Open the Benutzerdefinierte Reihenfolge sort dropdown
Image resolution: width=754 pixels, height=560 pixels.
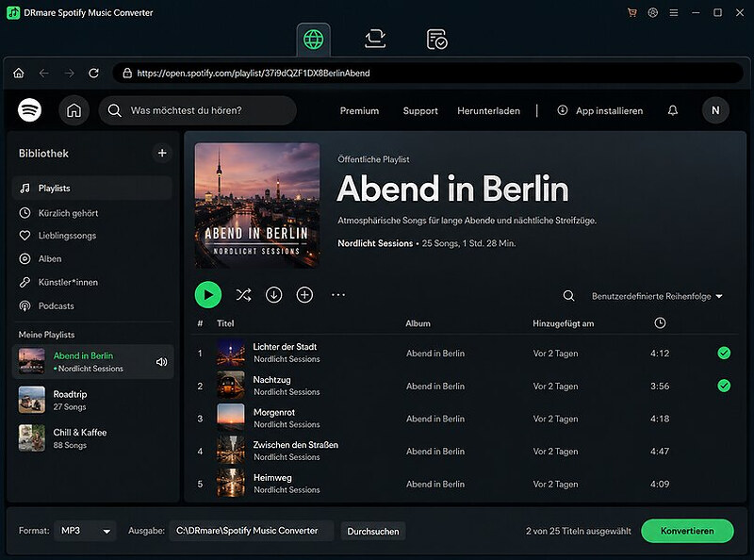click(657, 296)
